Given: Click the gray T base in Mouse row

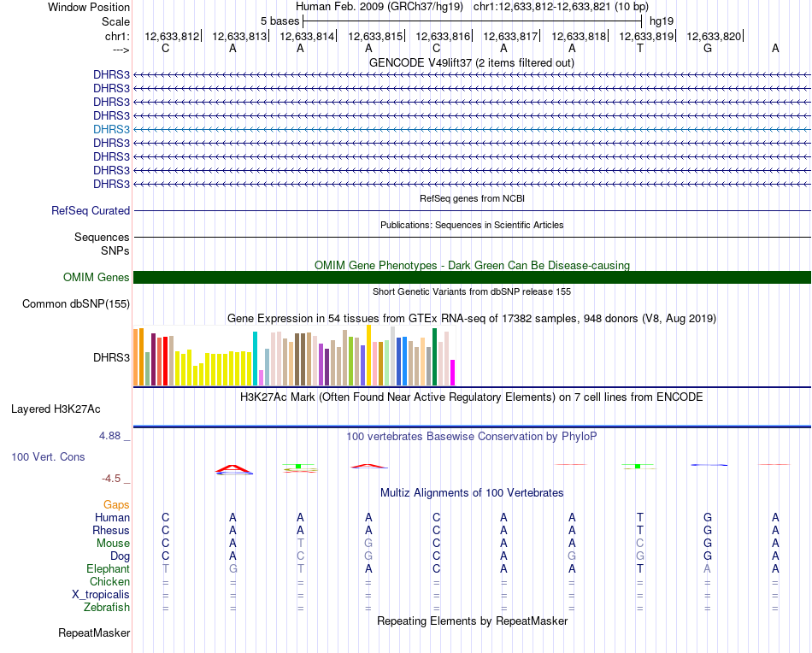Looking at the screenshot, I should point(300,544).
